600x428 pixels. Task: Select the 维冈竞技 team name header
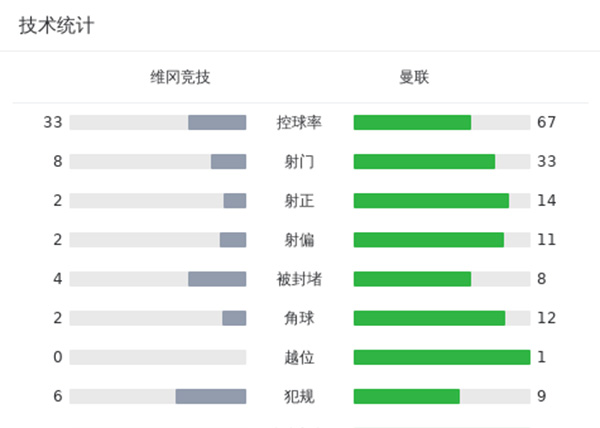coord(180,77)
